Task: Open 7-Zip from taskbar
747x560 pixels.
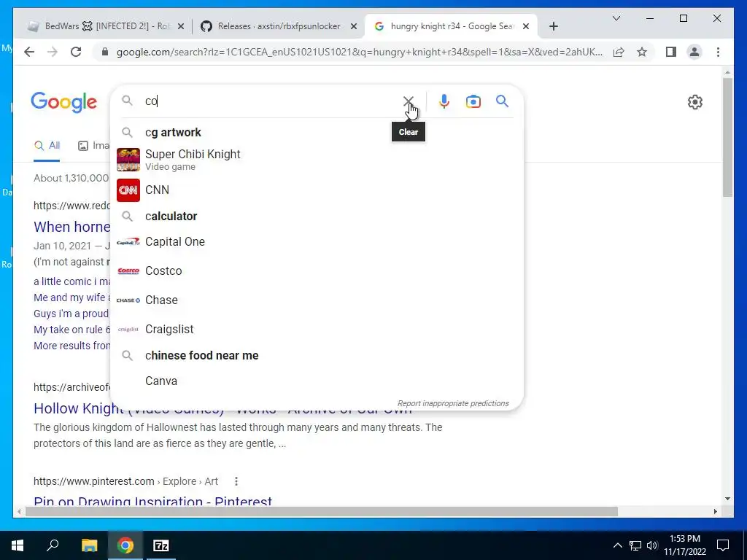Action: (x=161, y=545)
